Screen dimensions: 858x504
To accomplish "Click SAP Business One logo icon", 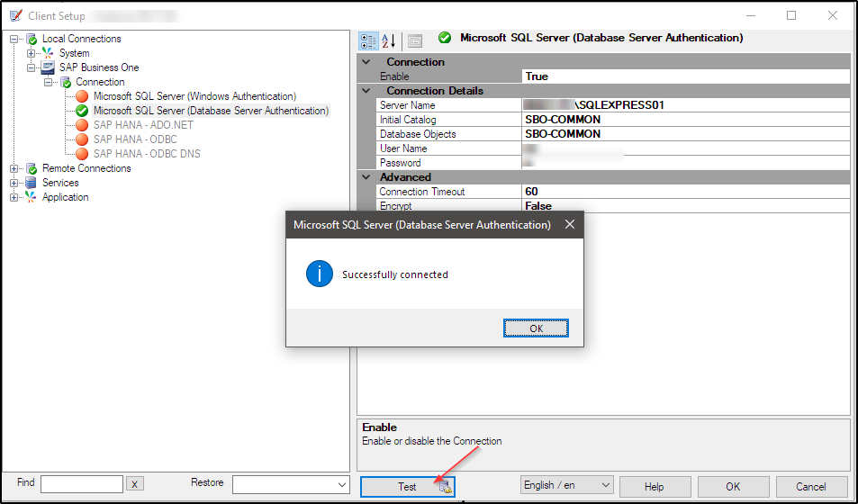I will point(48,67).
